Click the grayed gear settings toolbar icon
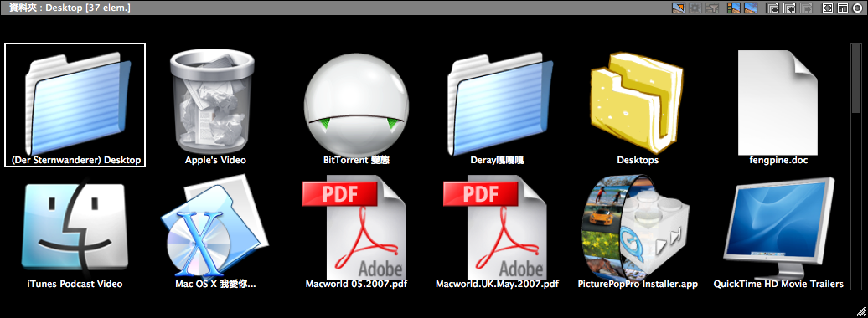 click(x=695, y=8)
